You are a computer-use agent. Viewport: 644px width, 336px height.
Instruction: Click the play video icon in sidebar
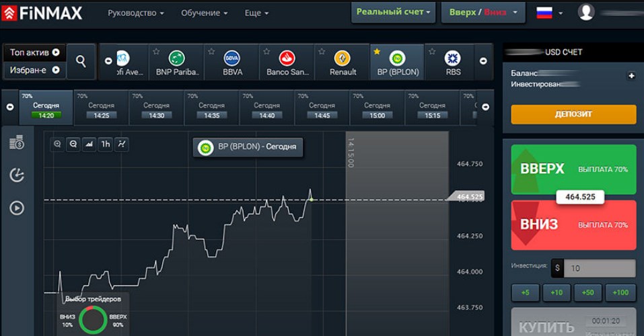click(x=17, y=208)
